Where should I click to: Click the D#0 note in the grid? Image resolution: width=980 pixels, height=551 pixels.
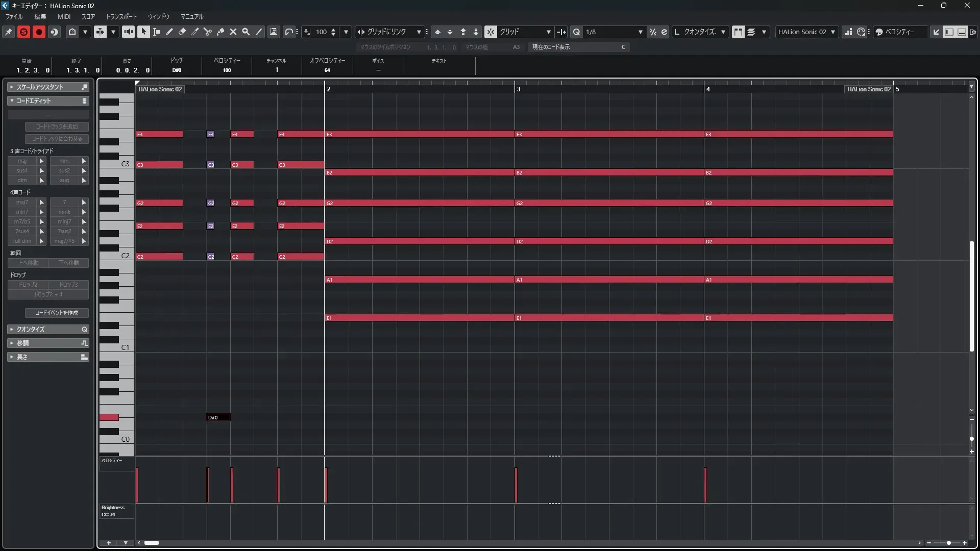pyautogui.click(x=218, y=417)
